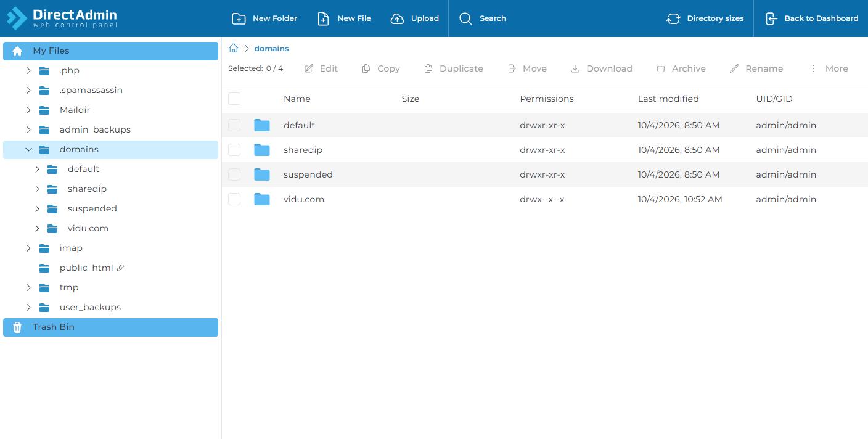This screenshot has width=868, height=439.
Task: Click the DirectAdmin logo
Action: 62,18
